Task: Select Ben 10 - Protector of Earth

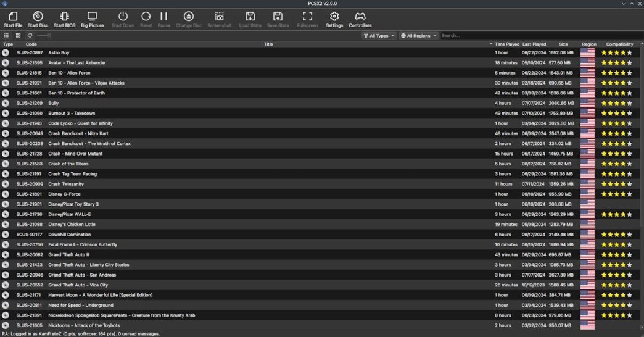Action: point(76,93)
